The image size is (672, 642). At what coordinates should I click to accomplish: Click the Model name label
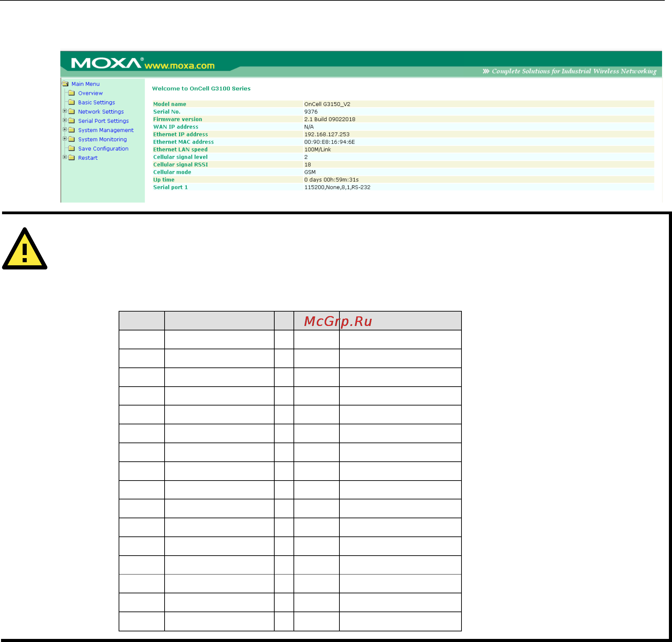(170, 104)
